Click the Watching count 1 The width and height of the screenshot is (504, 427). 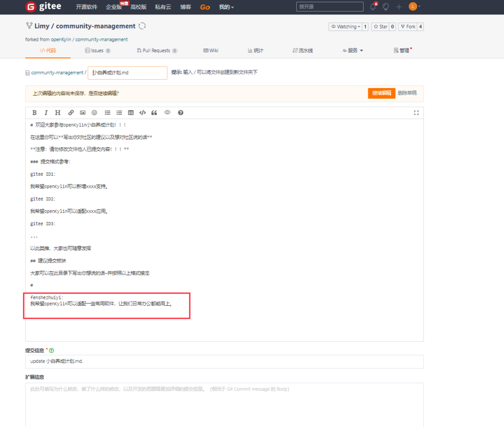(x=365, y=27)
